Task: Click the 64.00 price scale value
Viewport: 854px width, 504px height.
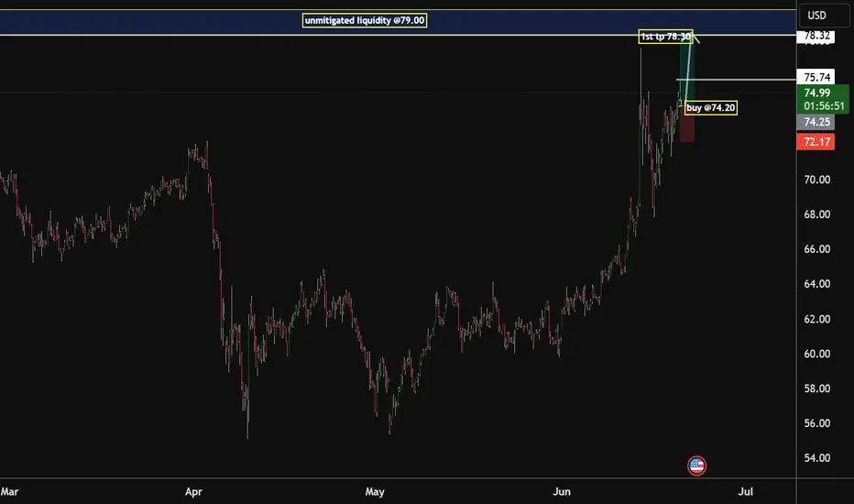Action: (x=817, y=284)
